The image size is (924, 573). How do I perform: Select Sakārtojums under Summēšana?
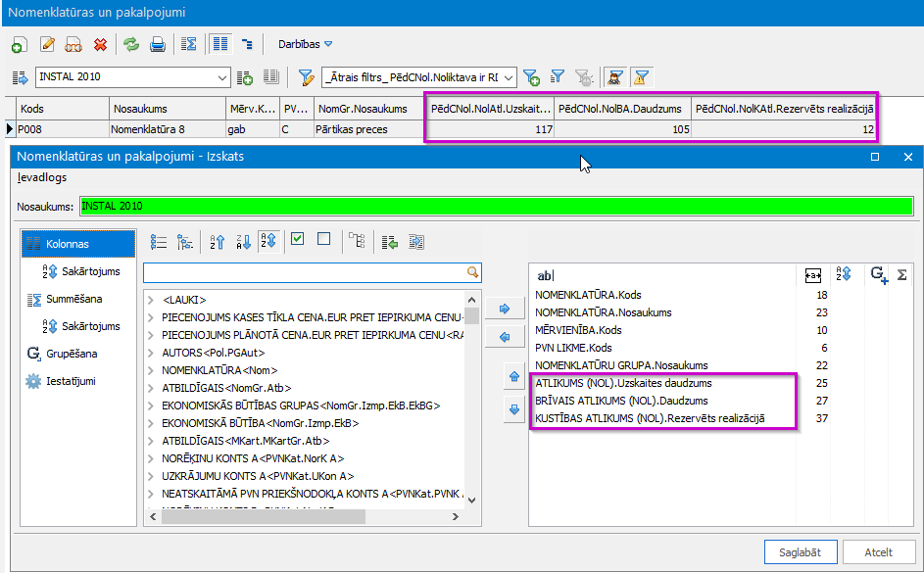pos(81,326)
